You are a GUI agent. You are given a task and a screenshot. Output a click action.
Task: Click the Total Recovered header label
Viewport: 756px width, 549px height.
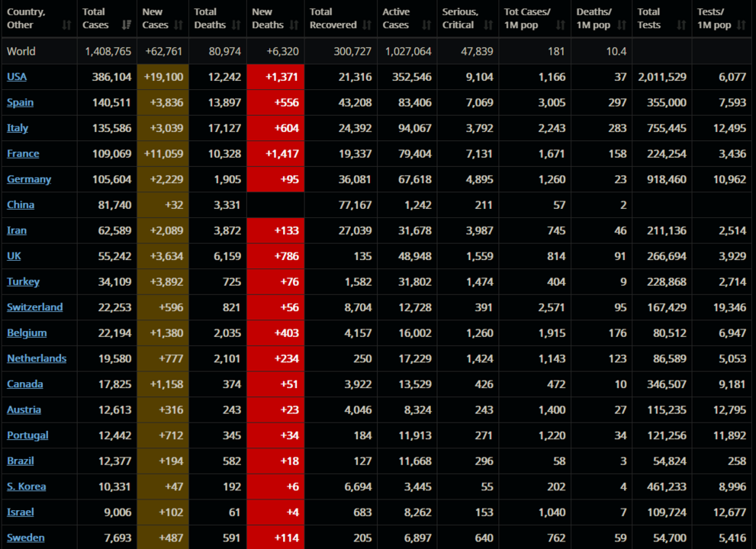pyautogui.click(x=333, y=18)
